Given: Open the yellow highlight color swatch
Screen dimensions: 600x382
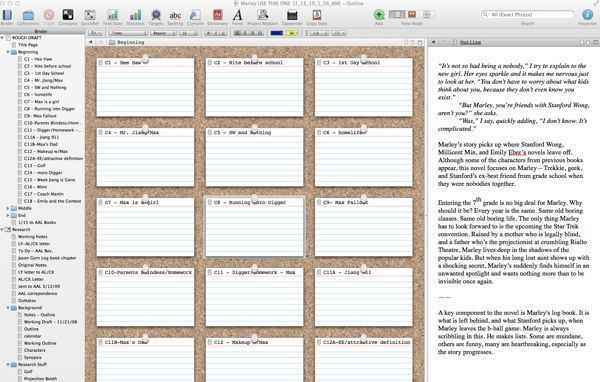Looking at the screenshot, I should pos(292,33).
